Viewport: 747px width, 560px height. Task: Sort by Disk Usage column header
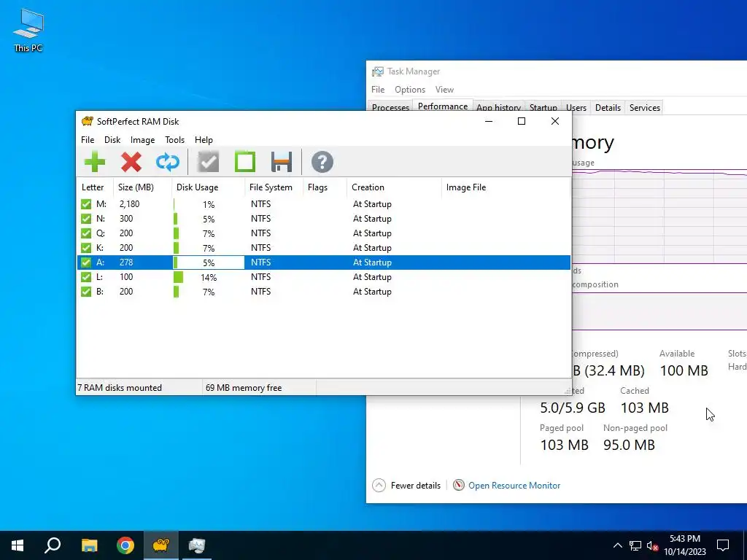coord(208,187)
